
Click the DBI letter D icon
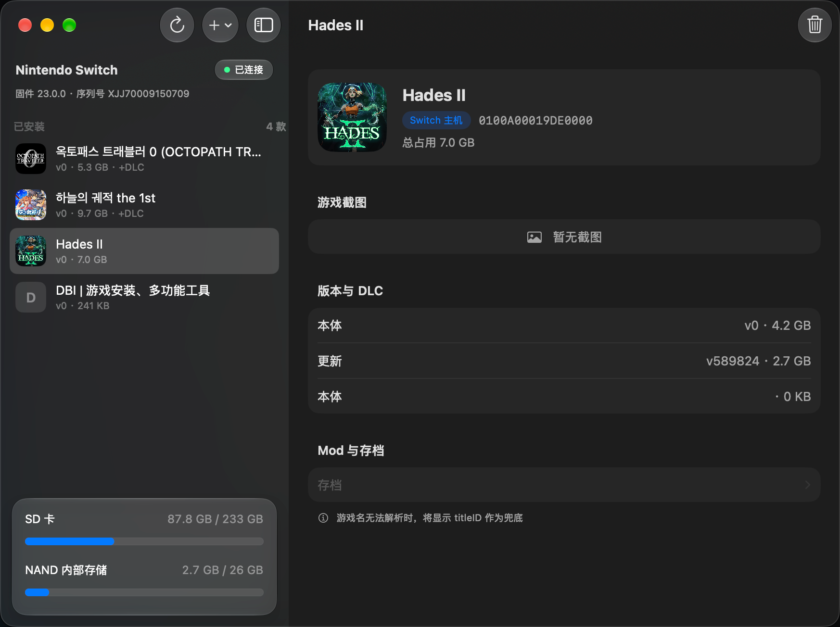click(31, 297)
